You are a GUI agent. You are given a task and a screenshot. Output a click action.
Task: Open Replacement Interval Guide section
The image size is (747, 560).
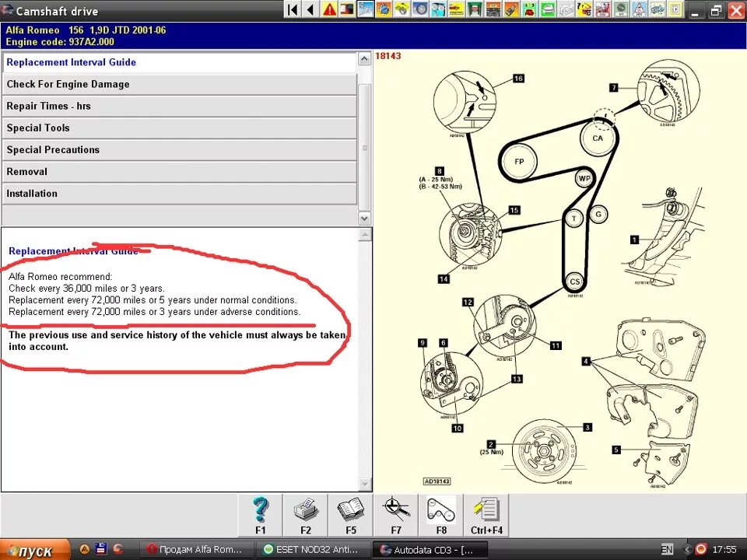(180, 62)
